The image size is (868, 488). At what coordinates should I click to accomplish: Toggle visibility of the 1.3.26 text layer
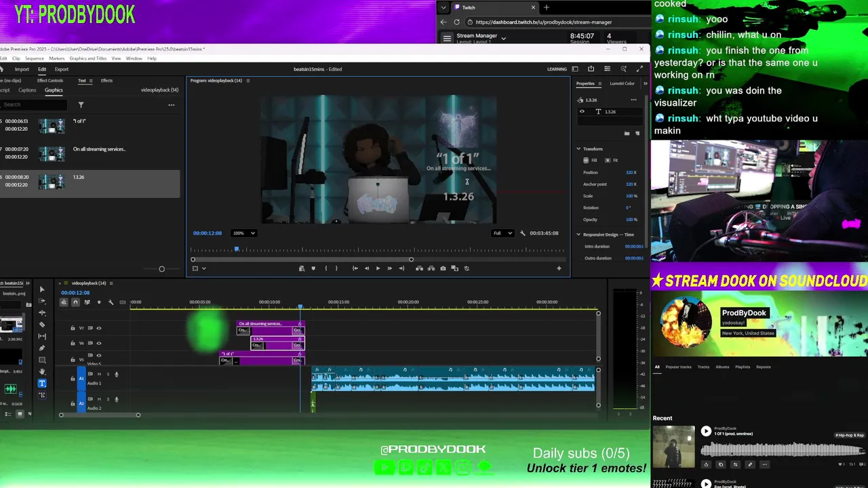(x=581, y=112)
